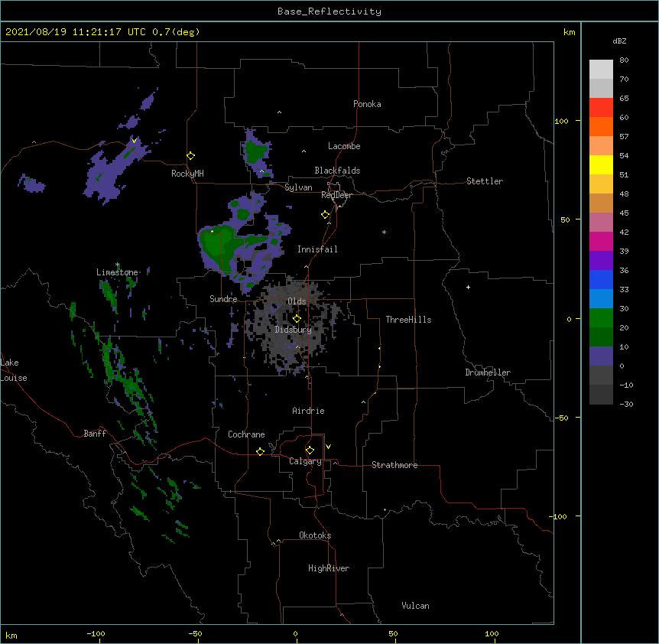Viewport: 659px width, 644px height.
Task: Select the Innisfail label
Action: point(317,249)
